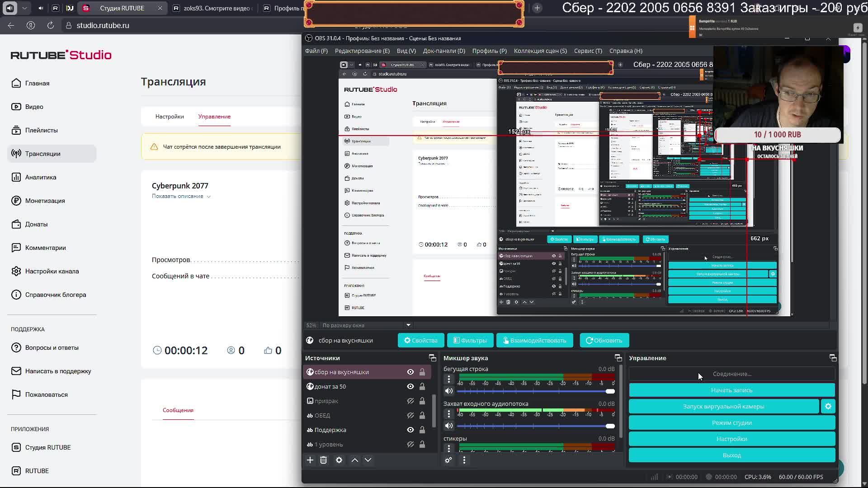Open source properties gear icon
Image resolution: width=868 pixels, height=488 pixels.
pos(339,460)
